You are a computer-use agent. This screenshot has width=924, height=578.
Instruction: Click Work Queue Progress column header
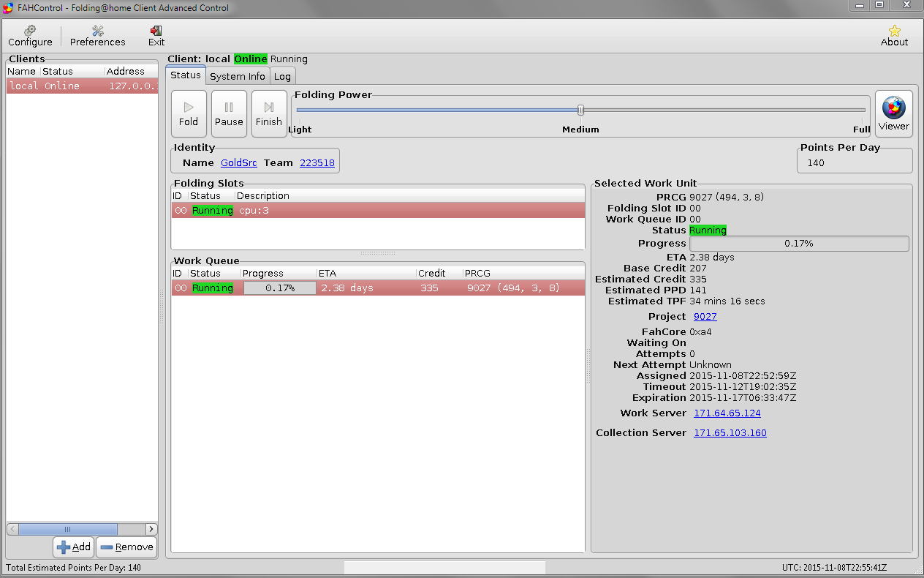[279, 274]
